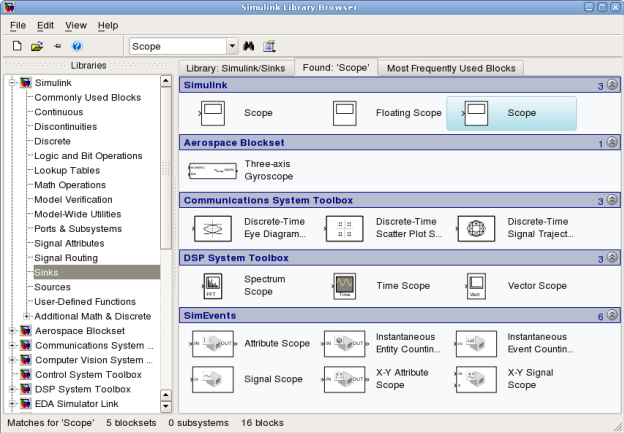Select first Scope block in Simulink group
Image resolution: width=624 pixels, height=433 pixels.
(x=213, y=113)
